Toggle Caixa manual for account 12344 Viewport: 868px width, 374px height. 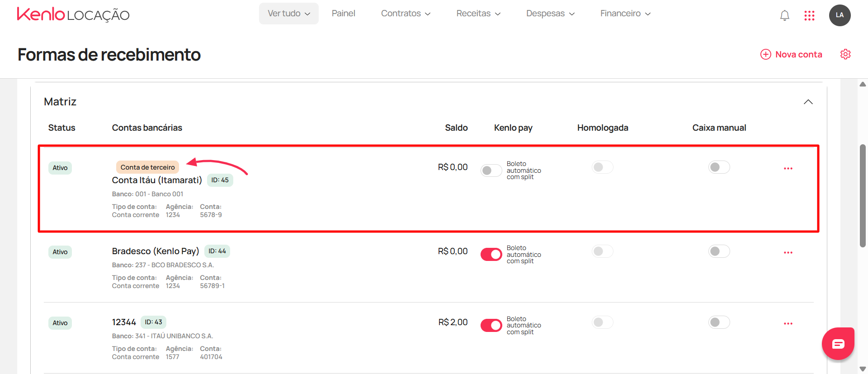point(719,322)
